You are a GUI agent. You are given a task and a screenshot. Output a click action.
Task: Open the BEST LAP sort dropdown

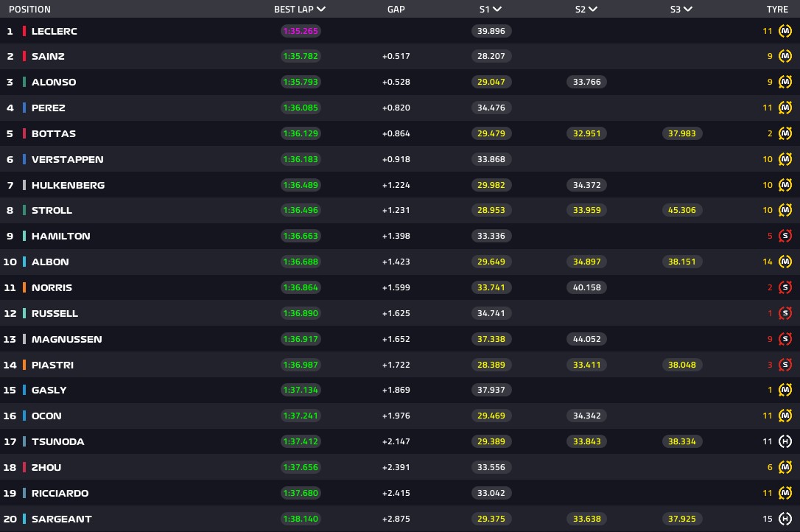coord(320,9)
